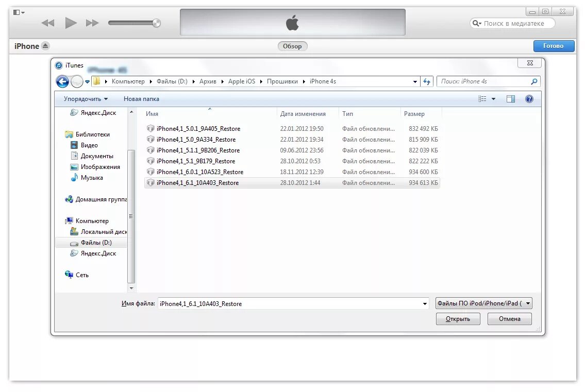
Task: Open recent locations dropdown arrow
Action: [x=87, y=82]
